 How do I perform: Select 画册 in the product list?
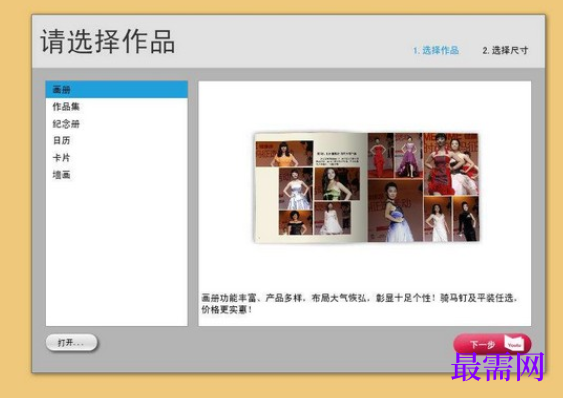(116, 89)
